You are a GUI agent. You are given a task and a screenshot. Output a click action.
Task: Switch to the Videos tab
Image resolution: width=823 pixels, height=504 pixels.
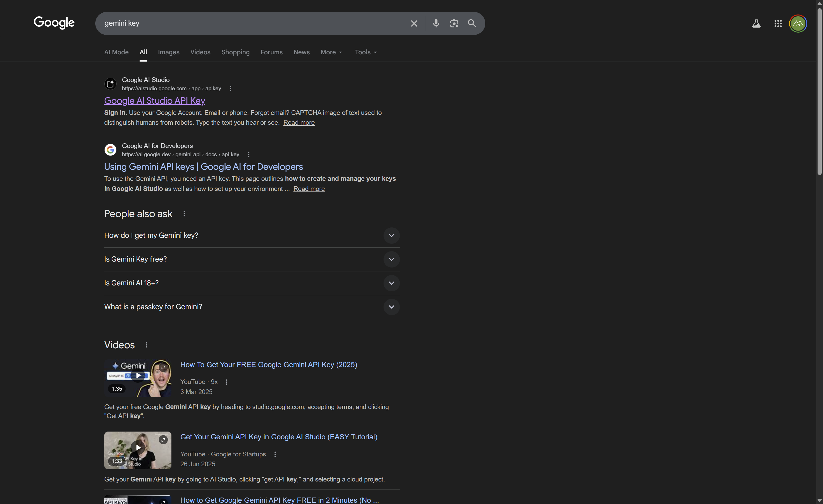200,52
